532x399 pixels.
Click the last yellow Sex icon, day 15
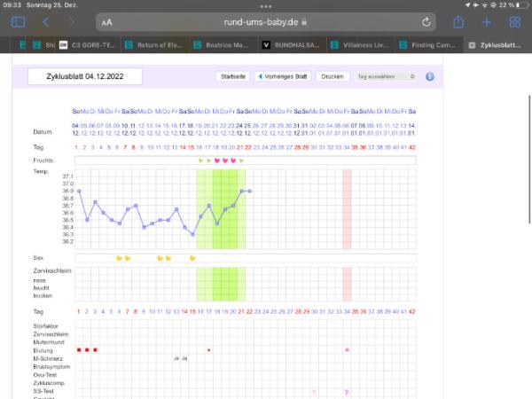192,258
